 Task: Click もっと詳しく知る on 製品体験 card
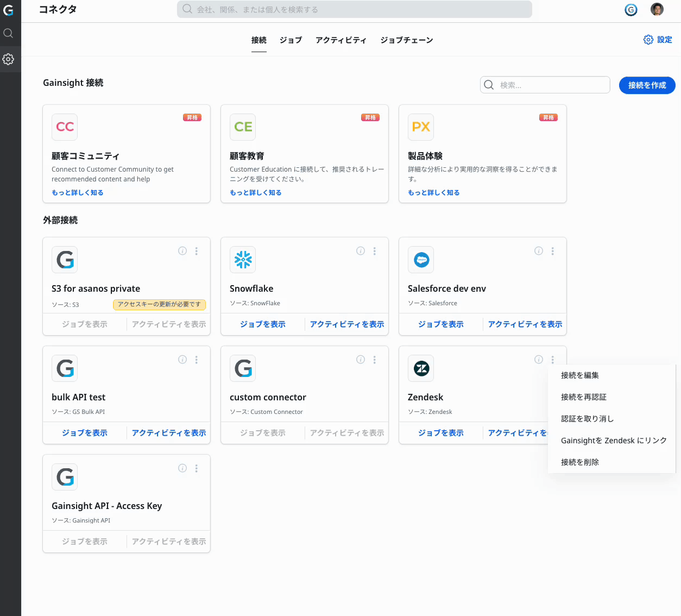[434, 193]
